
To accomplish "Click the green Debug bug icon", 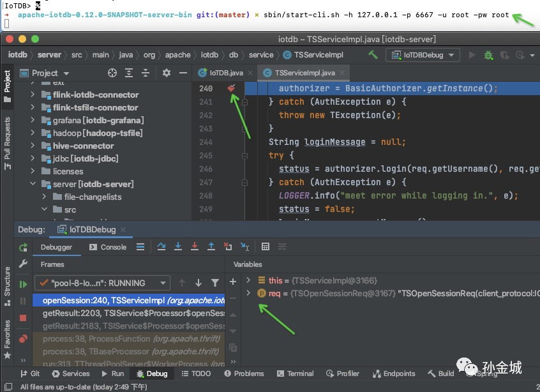I will coord(488,55).
